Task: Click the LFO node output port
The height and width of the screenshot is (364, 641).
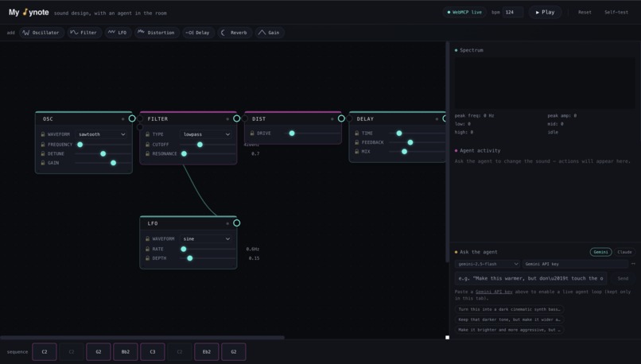Action: [236, 223]
